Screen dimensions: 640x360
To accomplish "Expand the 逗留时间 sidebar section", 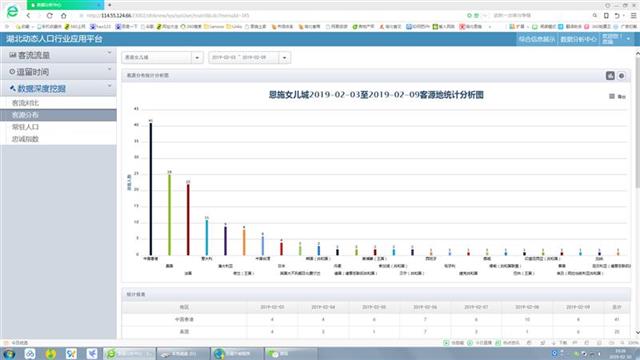I will 58,72.
